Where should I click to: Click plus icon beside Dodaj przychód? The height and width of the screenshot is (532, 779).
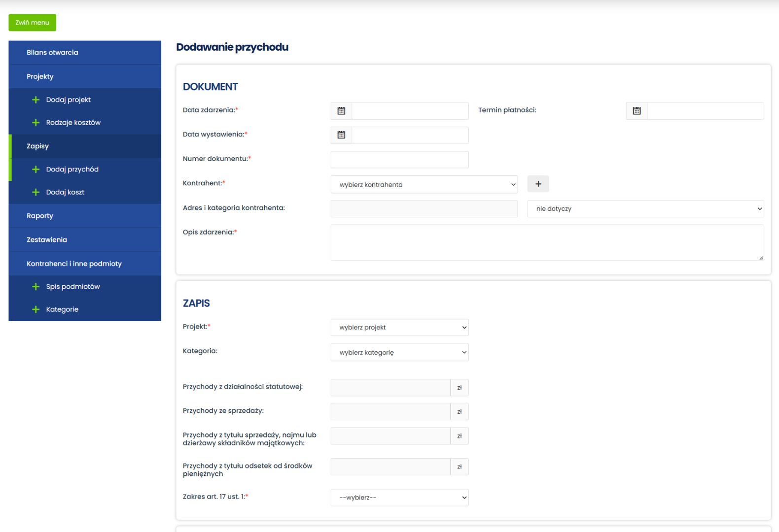click(35, 169)
